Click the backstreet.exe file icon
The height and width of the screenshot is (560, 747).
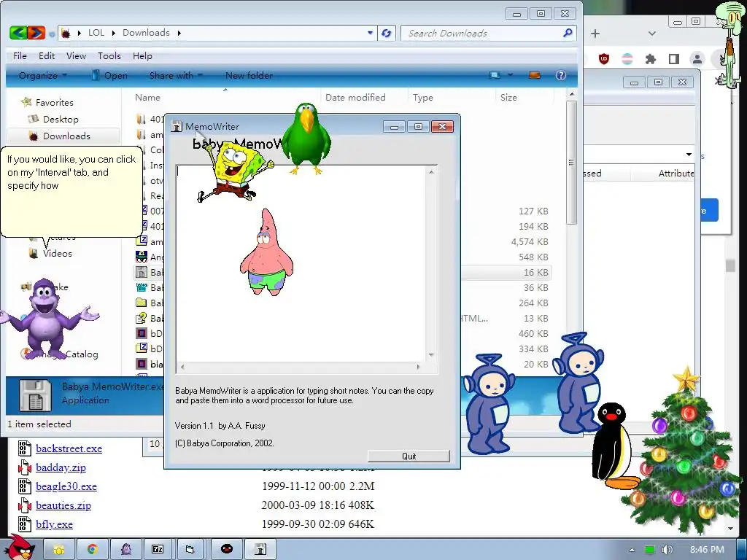tap(24, 448)
